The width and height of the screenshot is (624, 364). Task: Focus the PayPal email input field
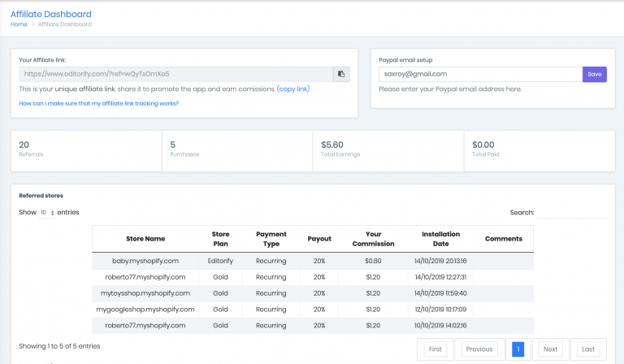pos(481,75)
